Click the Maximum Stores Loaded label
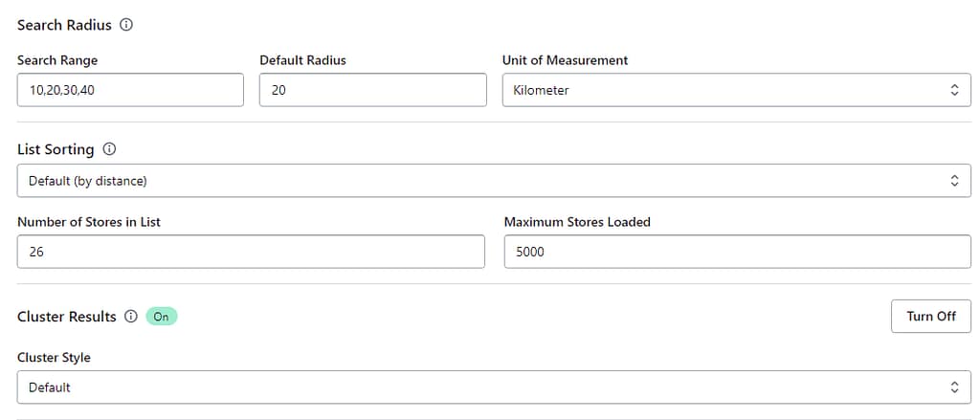980x420 pixels. click(x=577, y=222)
